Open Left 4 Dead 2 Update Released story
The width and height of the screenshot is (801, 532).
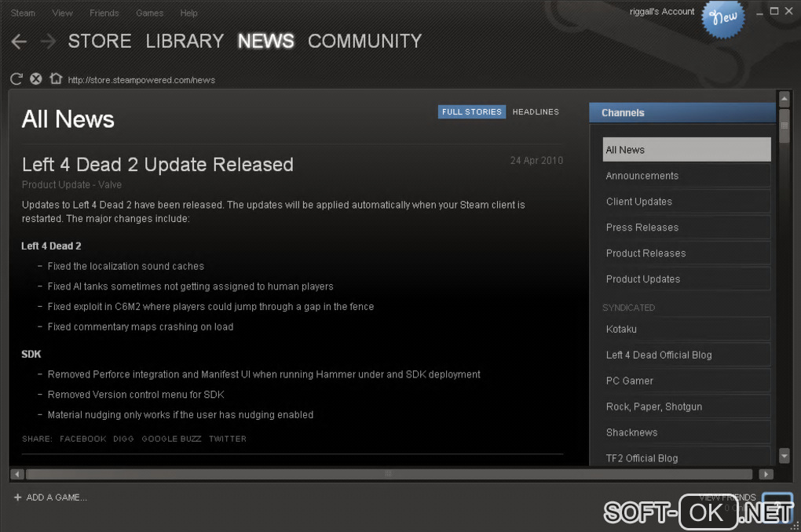tap(157, 165)
